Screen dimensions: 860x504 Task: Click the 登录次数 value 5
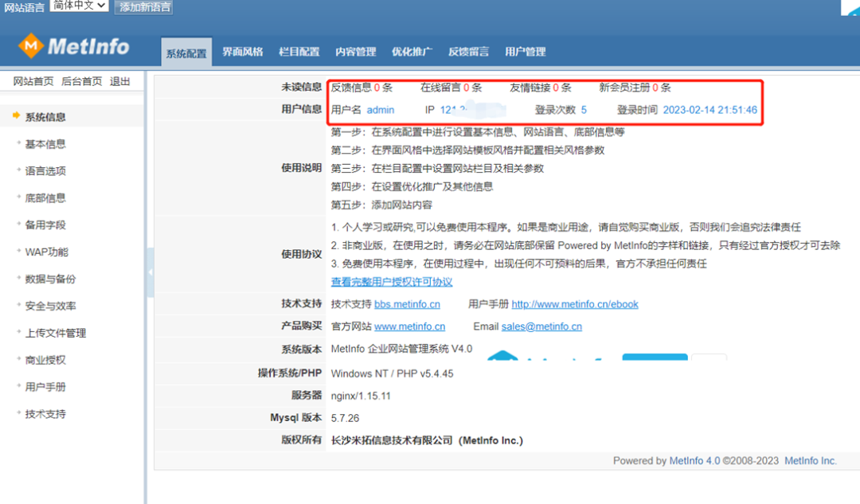coord(584,110)
